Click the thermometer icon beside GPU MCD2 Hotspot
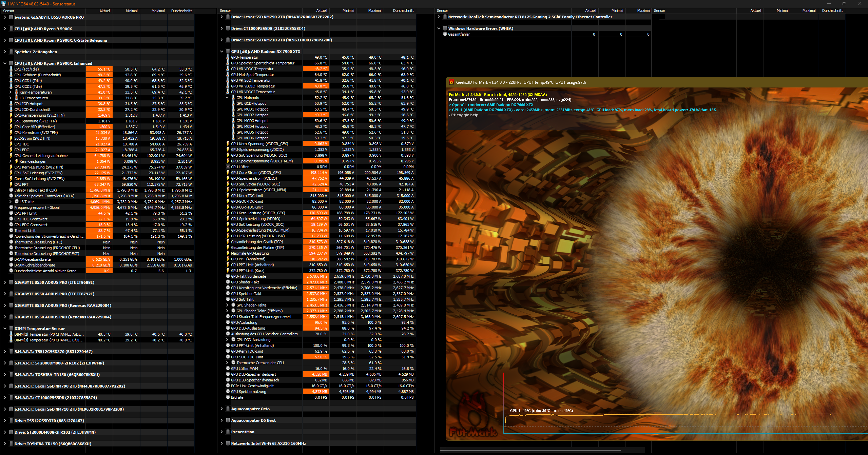Screen dimensions: 868x455 point(233,115)
